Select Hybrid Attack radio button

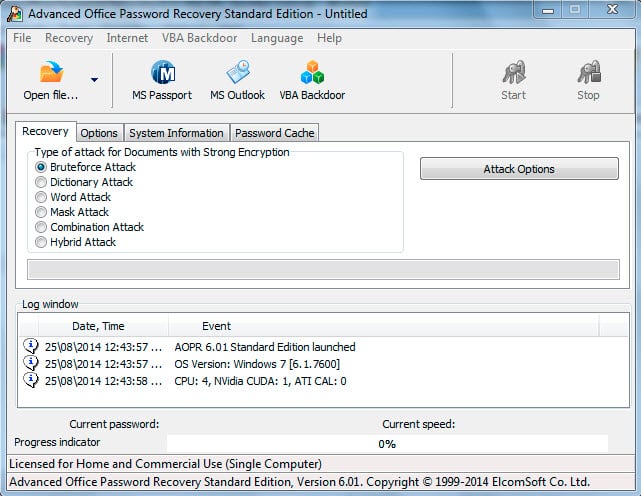click(x=41, y=242)
